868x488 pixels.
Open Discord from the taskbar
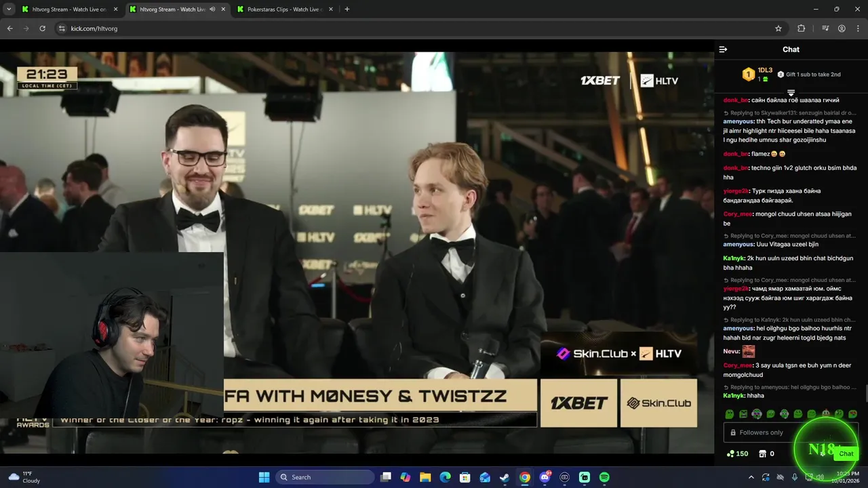click(x=545, y=477)
